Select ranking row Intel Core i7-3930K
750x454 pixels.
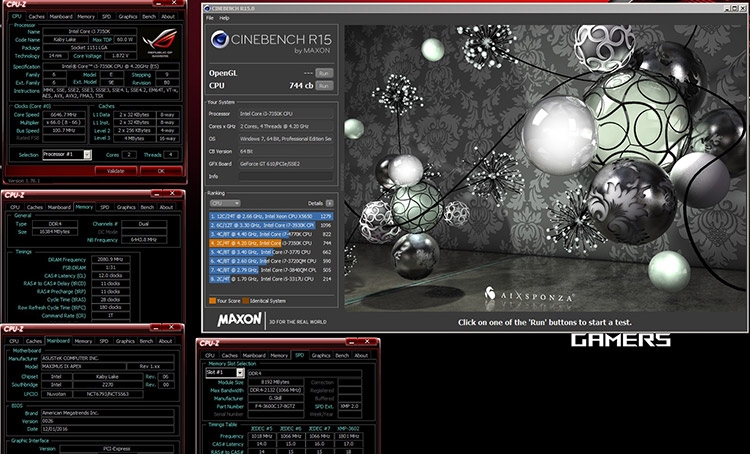271,225
